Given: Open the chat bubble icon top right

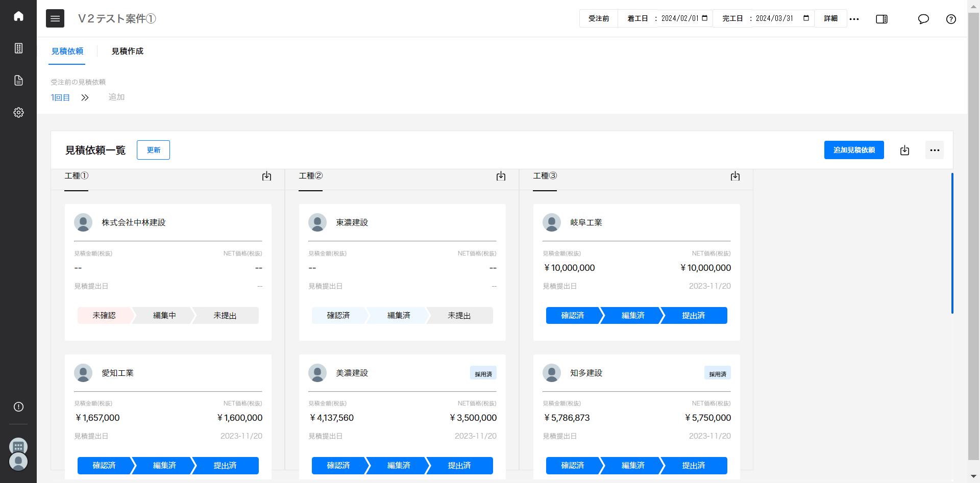Looking at the screenshot, I should tap(923, 19).
